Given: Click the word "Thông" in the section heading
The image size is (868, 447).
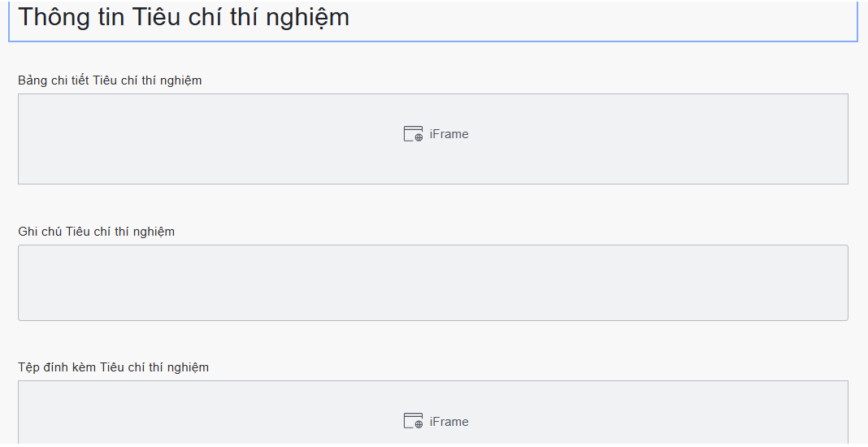Looking at the screenshot, I should pos(53,17).
